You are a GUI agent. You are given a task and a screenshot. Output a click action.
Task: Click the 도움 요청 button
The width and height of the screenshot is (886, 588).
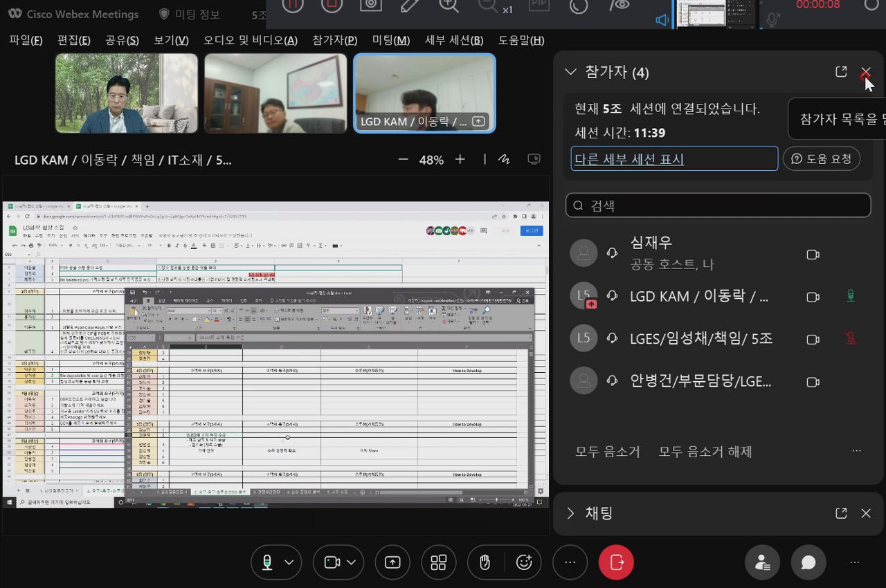(822, 158)
